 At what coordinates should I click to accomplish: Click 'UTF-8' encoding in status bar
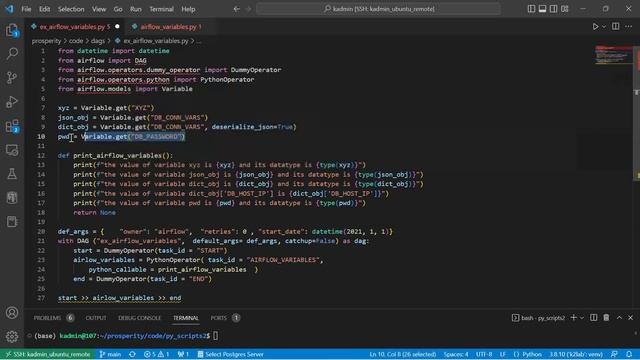[x=484, y=354]
